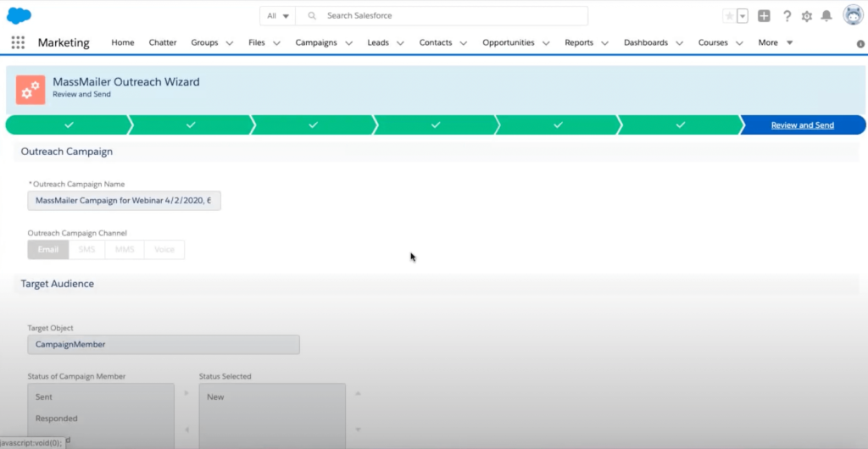Image resolution: width=868 pixels, height=449 pixels.
Task: Click the Global Actions plus icon
Action: pos(764,16)
